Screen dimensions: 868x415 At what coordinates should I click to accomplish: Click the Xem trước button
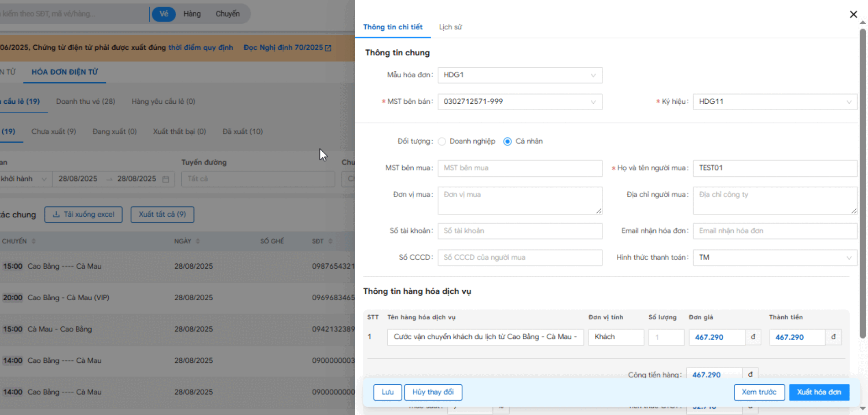(x=759, y=392)
